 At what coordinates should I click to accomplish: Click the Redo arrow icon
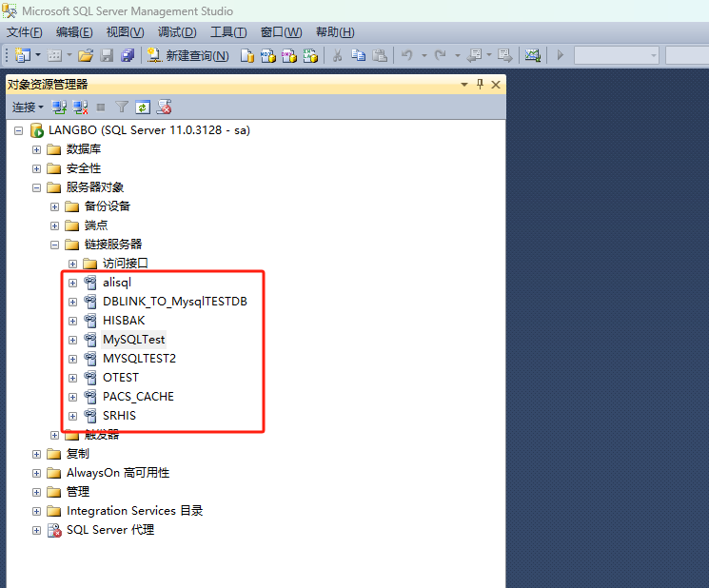pyautogui.click(x=441, y=55)
